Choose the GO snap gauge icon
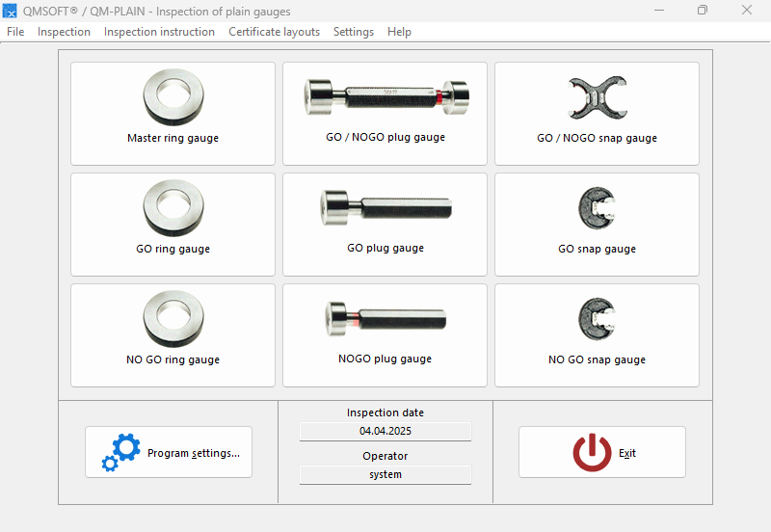Viewport: 771px width, 532px height. [x=597, y=208]
